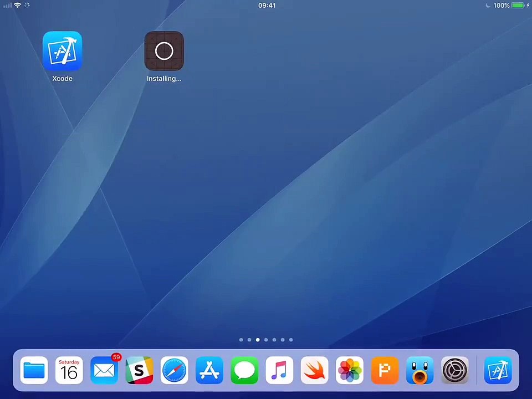Image resolution: width=532 pixels, height=399 pixels.
Task: Open Mail with 59 unread badge
Action: point(104,370)
